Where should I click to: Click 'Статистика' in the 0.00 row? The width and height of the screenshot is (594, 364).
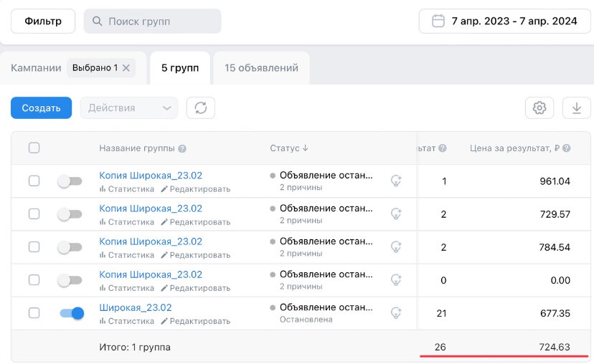click(x=126, y=288)
